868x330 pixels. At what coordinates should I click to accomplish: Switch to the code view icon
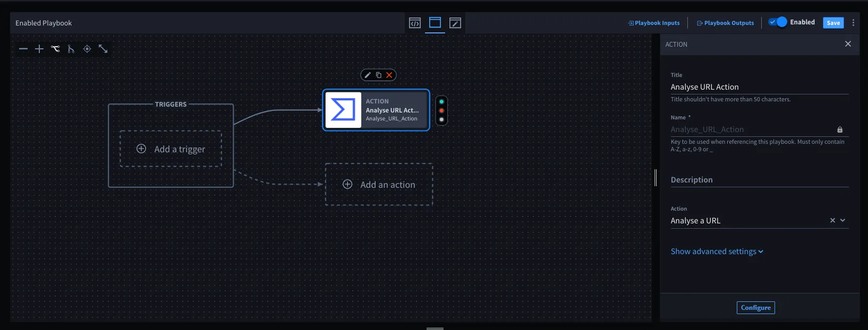pyautogui.click(x=415, y=23)
